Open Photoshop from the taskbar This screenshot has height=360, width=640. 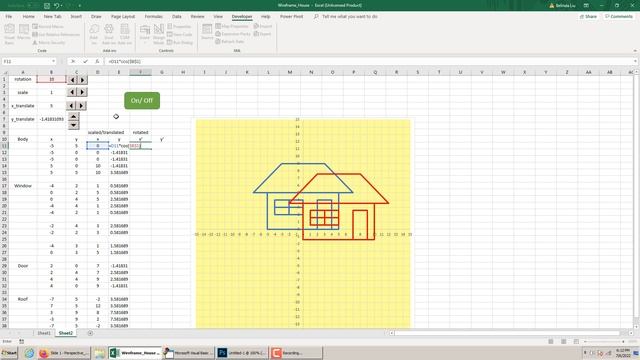tap(242, 353)
